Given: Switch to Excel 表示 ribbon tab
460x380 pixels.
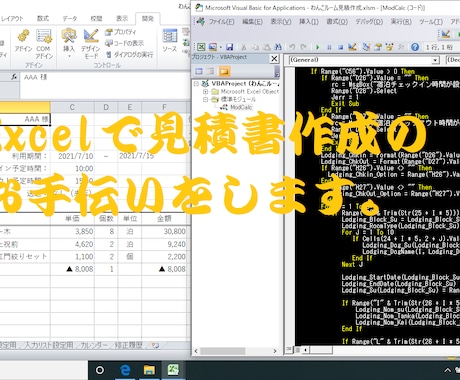Looking at the screenshot, I should 122,19.
